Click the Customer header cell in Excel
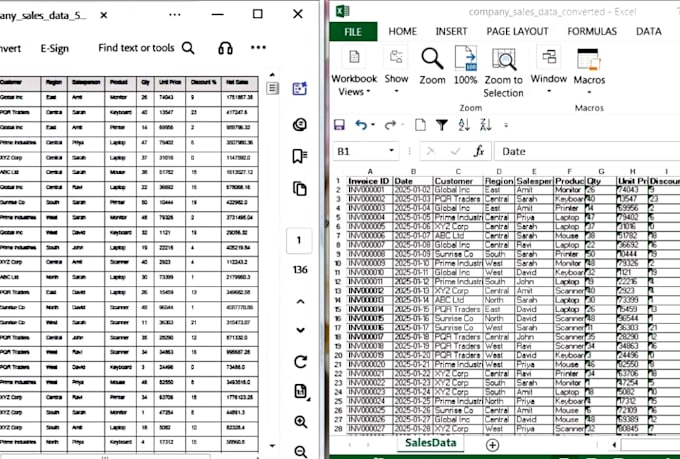 coord(458,181)
